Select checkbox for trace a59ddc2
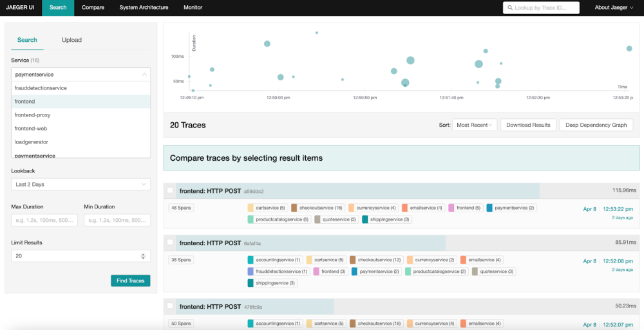 [170, 190]
